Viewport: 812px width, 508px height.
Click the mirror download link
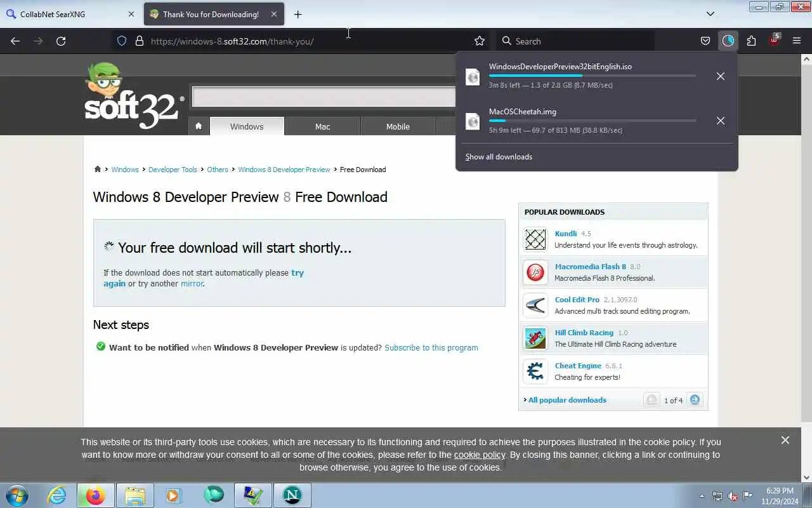tap(192, 284)
